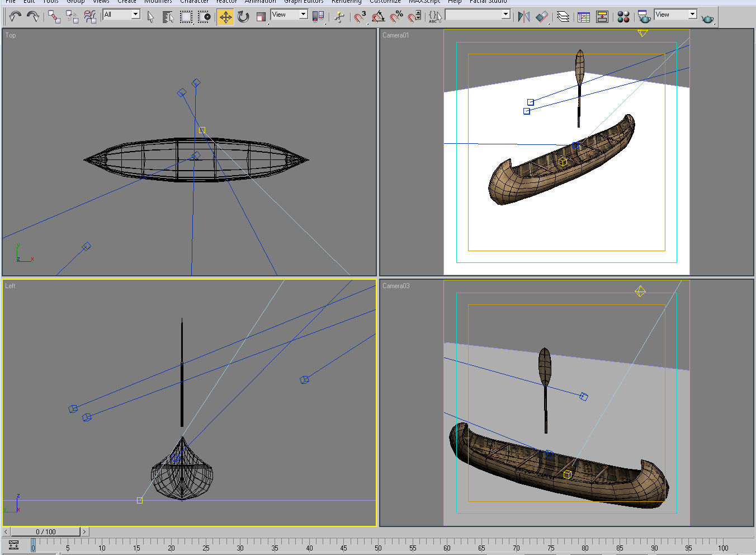Viewport: 756px width, 555px height.
Task: Select the yellow light in the Camera03 viewport
Action: coord(640,291)
